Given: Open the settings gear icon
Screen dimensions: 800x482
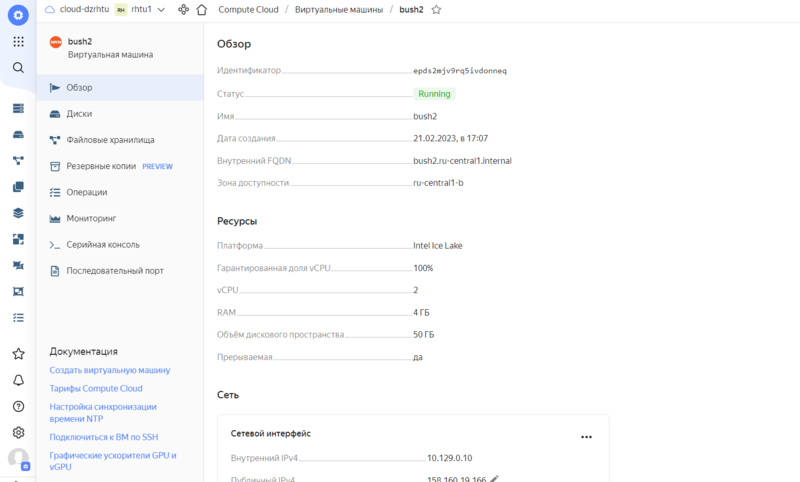Looking at the screenshot, I should (18, 433).
